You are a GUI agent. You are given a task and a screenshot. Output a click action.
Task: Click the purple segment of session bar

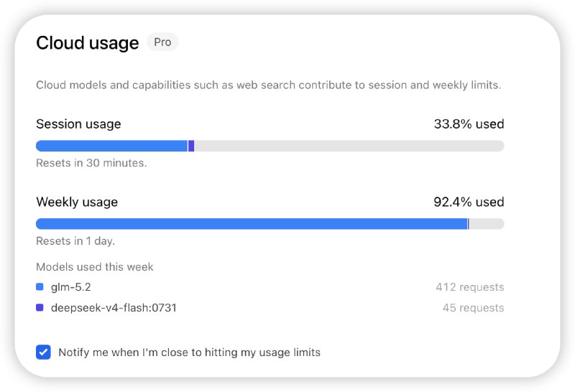coord(191,146)
